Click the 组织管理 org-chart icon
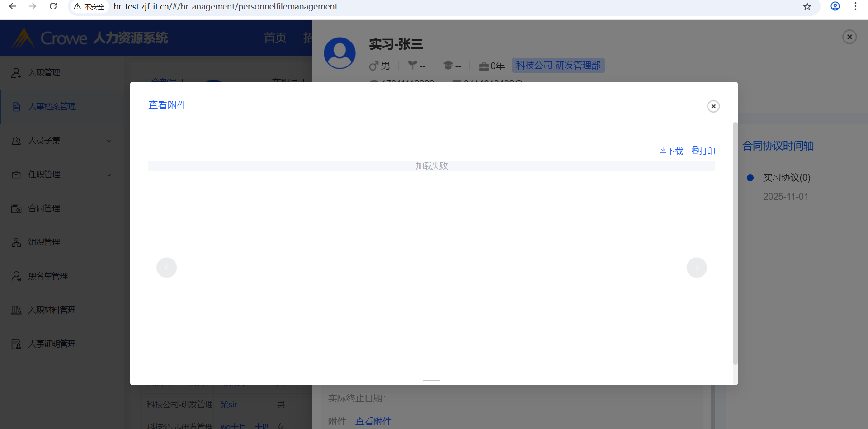The width and height of the screenshot is (868, 429). click(x=16, y=242)
